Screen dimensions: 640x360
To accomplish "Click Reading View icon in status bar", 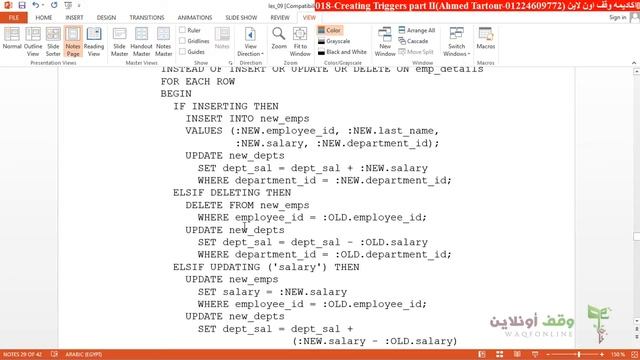I will (x=517, y=354).
